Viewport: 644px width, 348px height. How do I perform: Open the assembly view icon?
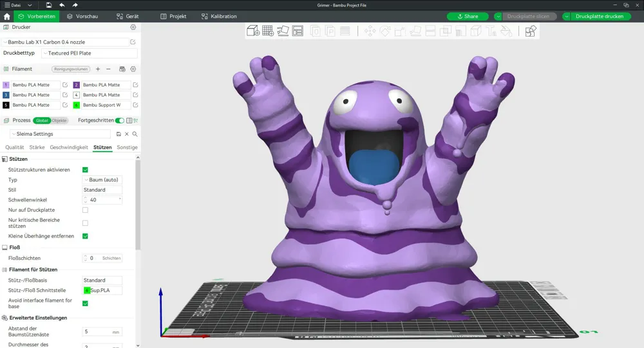531,31
